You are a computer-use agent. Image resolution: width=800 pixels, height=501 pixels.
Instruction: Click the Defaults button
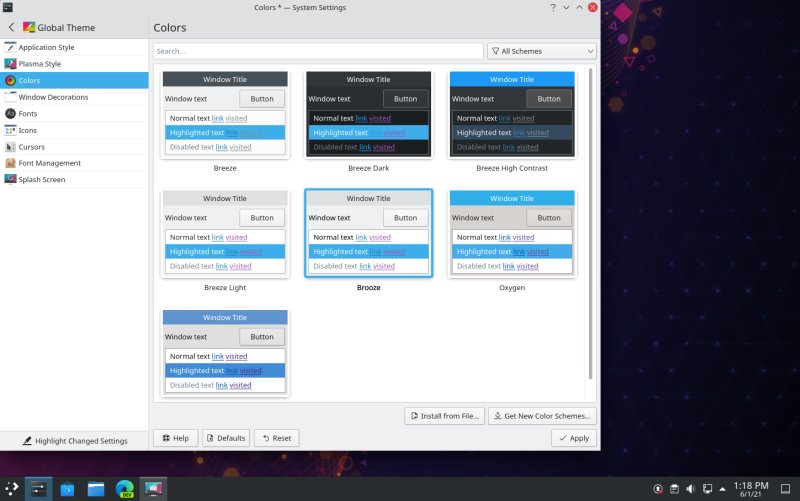coord(226,438)
